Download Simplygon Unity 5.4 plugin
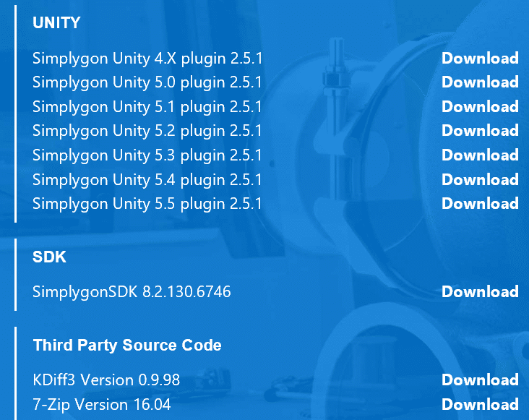 480,179
